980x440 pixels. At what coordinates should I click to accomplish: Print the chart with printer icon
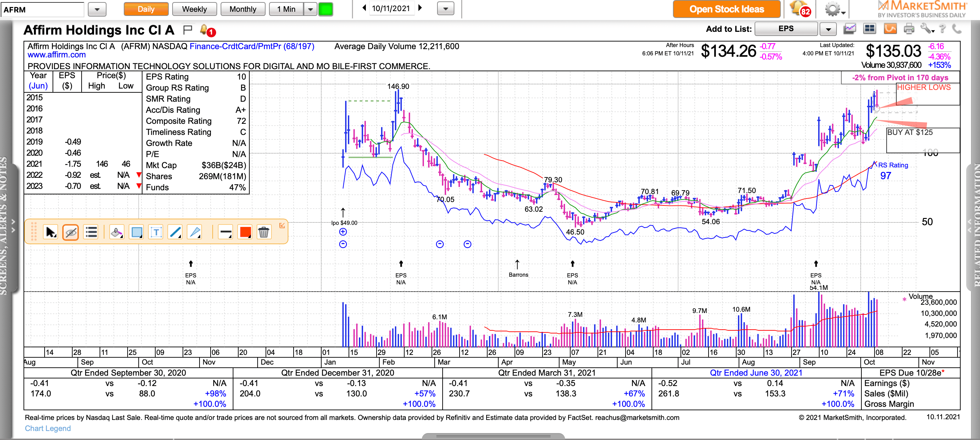[x=909, y=29]
